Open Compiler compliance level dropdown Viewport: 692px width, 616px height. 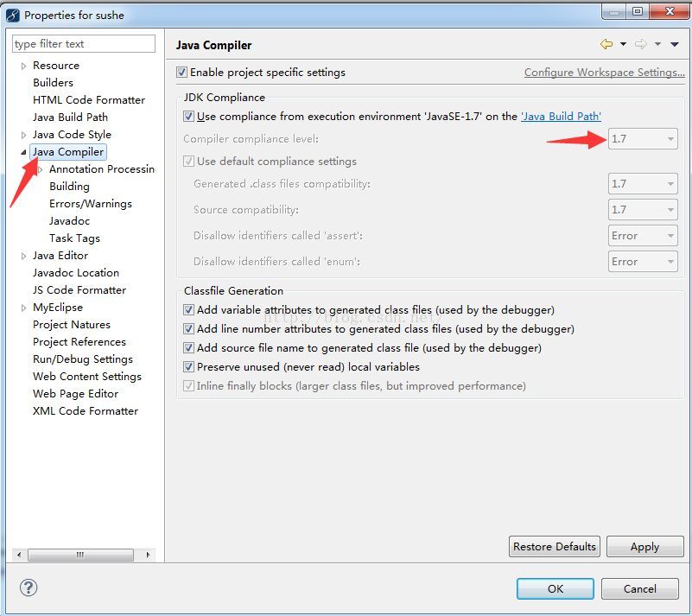coord(643,139)
